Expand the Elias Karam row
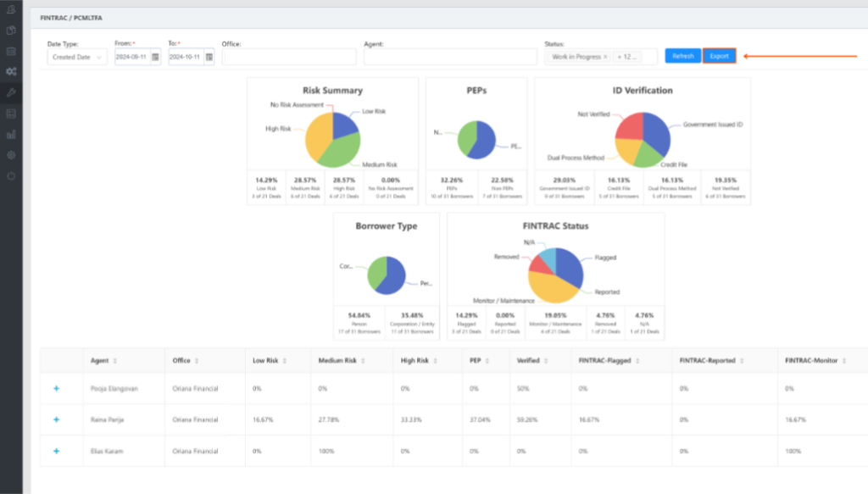Screen dimensions: 868x494 coord(57,451)
